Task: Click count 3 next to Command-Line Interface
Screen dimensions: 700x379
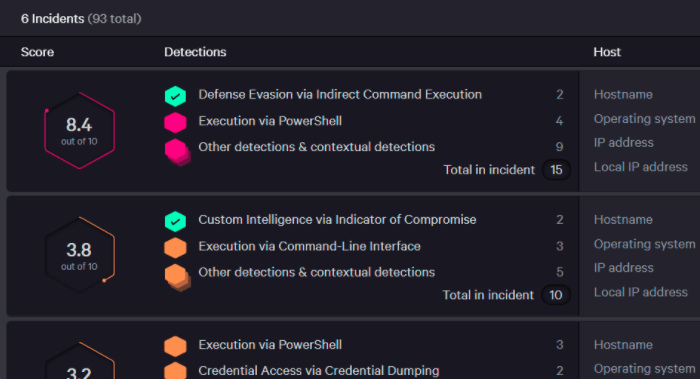Action: click(560, 246)
